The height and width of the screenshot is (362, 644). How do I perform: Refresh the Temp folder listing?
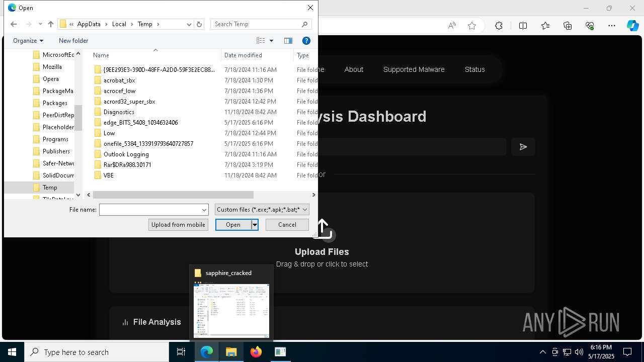(x=199, y=24)
